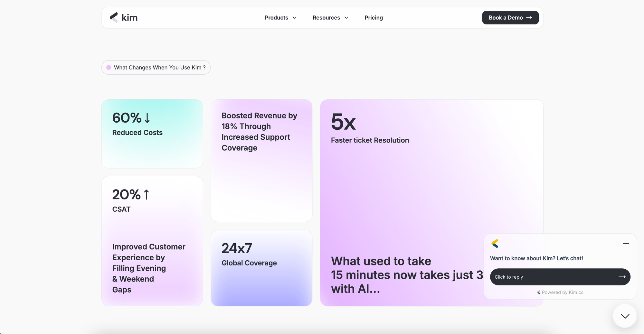Minimize the Kim chat widget

pos(626,244)
